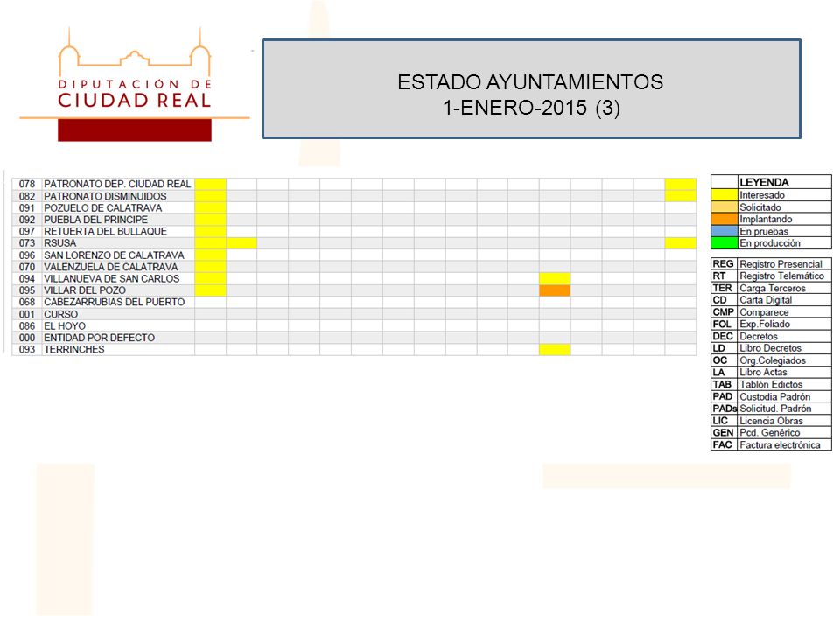Click code '078' in the table

27,184
